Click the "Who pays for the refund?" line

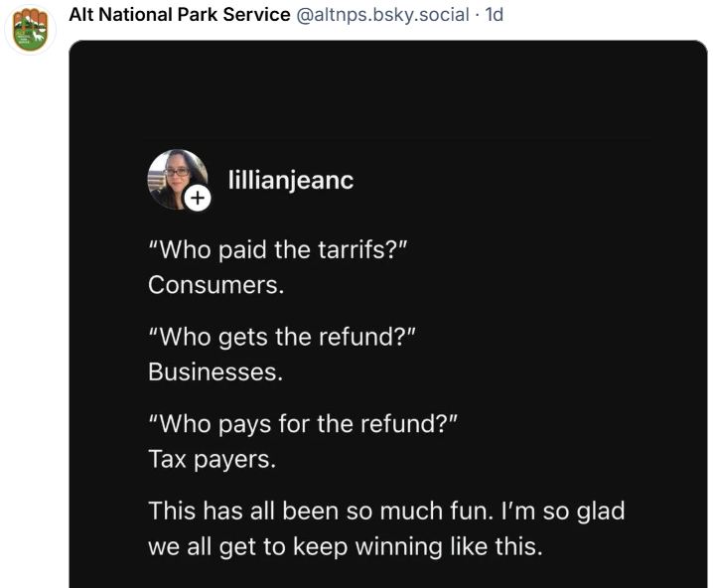302,423
